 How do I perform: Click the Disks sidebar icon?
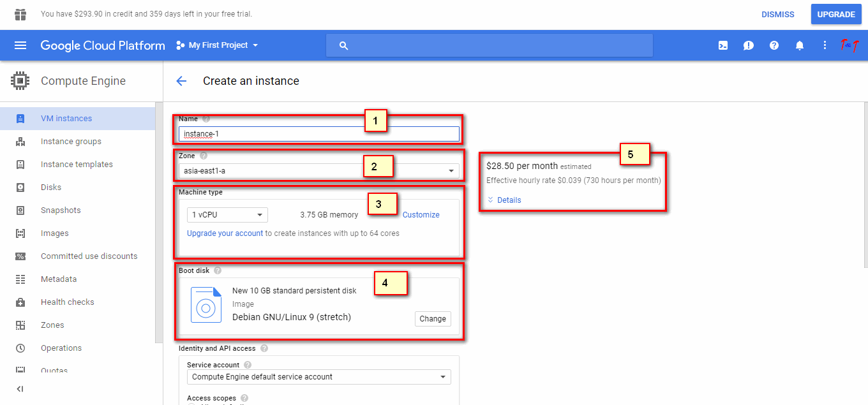click(20, 188)
